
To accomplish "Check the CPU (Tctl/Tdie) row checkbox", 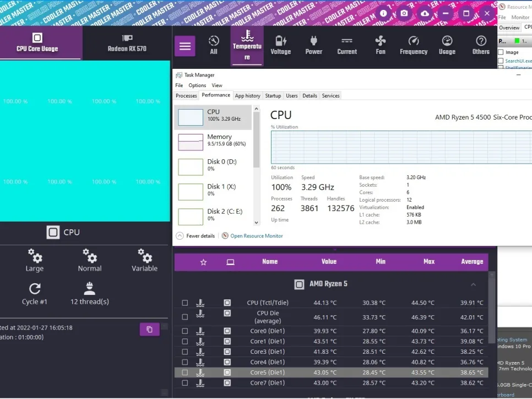I will (x=185, y=303).
